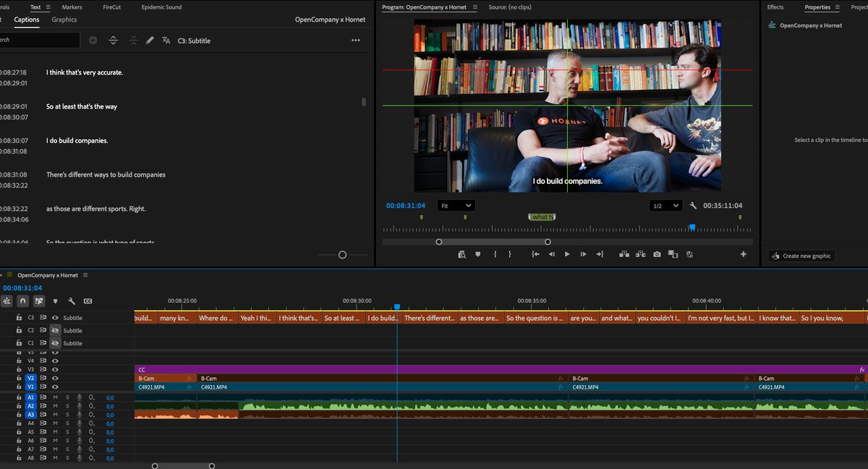Click the merge caption segments icon

point(133,41)
